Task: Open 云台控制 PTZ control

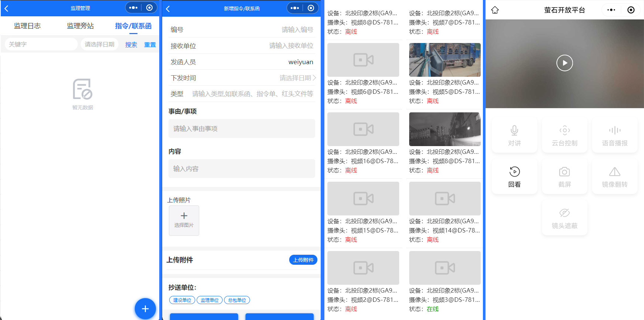Action: (564, 131)
